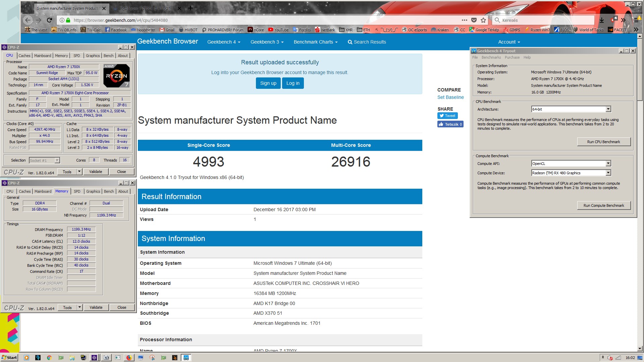This screenshot has height=362, width=644.
Task: Switch to Mainboard tab in upper CPU-Z
Action: pyautogui.click(x=43, y=56)
